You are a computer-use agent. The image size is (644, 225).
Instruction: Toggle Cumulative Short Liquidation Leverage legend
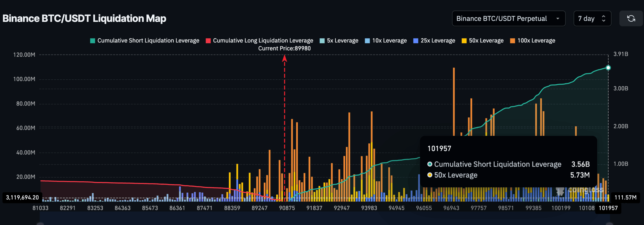click(148, 41)
